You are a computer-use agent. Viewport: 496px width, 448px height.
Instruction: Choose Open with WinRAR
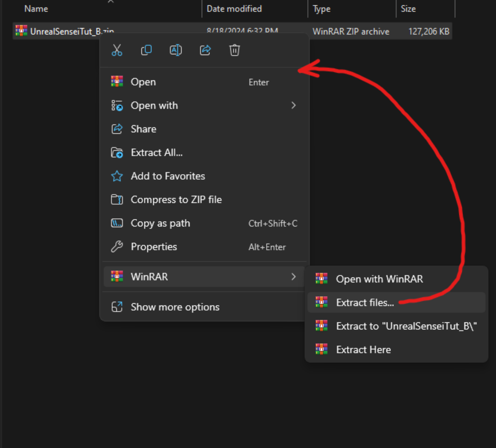point(379,279)
